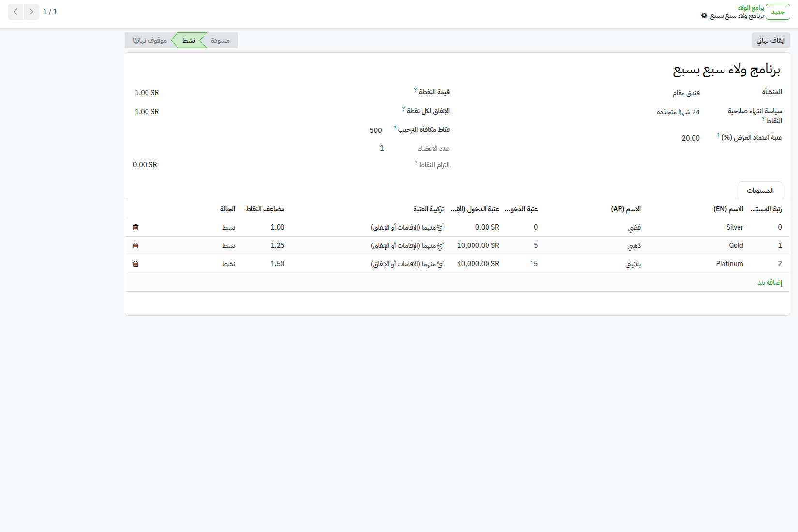Sort by مضاعف النقاط column header
This screenshot has height=532, width=798.
(x=265, y=209)
